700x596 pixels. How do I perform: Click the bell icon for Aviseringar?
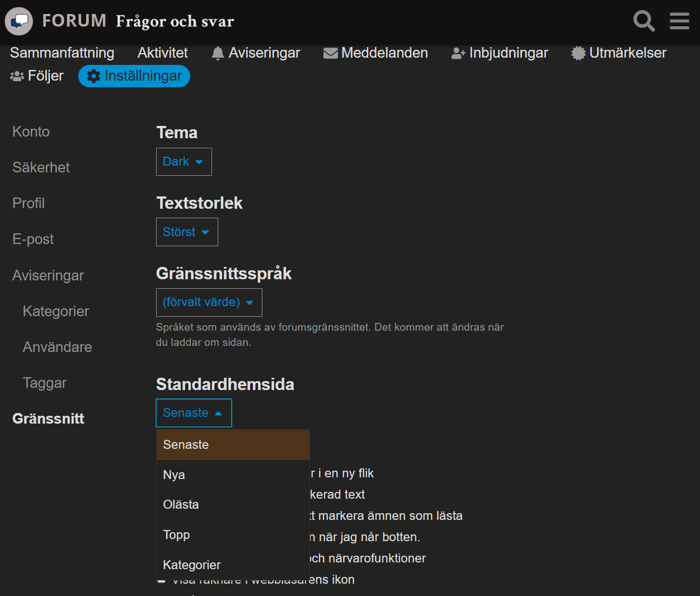[x=218, y=53]
